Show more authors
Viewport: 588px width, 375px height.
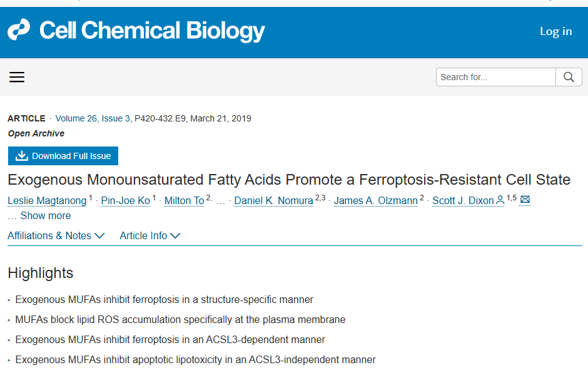coord(45,215)
